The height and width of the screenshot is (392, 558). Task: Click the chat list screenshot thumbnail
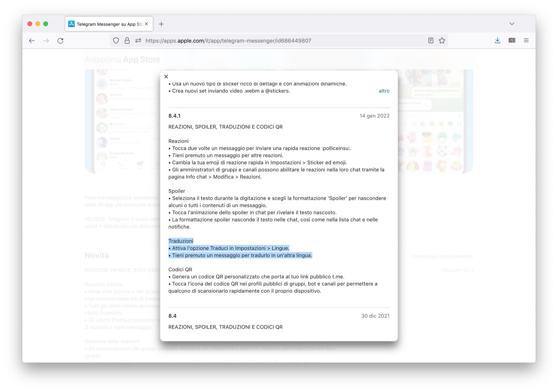pos(123,121)
